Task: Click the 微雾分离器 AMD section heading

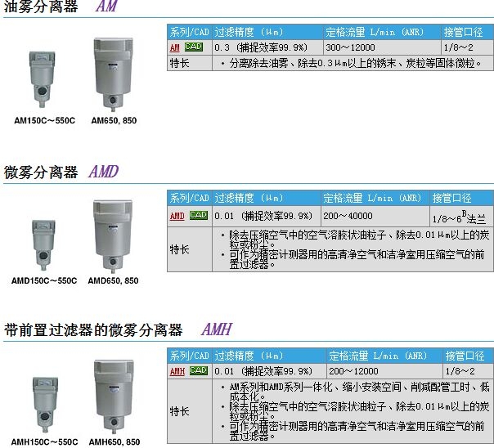Action: 61,172
